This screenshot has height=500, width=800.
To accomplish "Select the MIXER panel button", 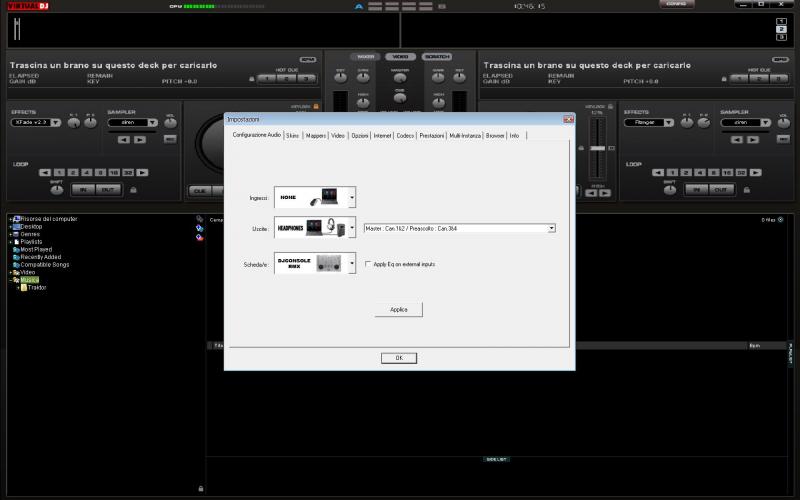I will pos(365,57).
